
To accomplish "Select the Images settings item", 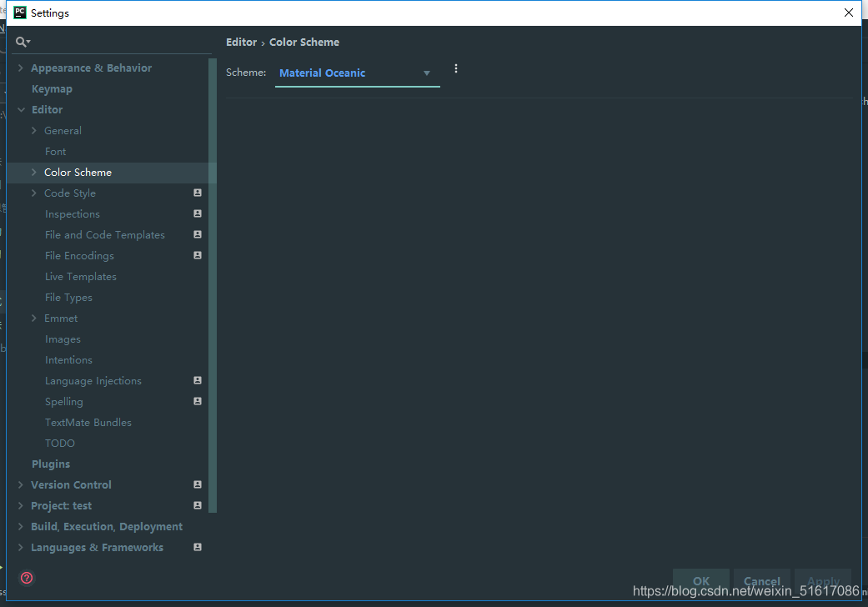I will tap(63, 339).
